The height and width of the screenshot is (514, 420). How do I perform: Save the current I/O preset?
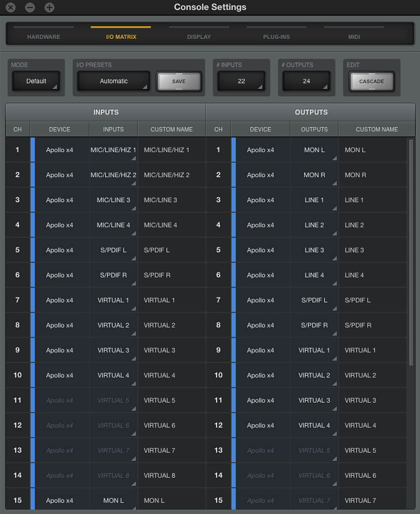tap(179, 82)
